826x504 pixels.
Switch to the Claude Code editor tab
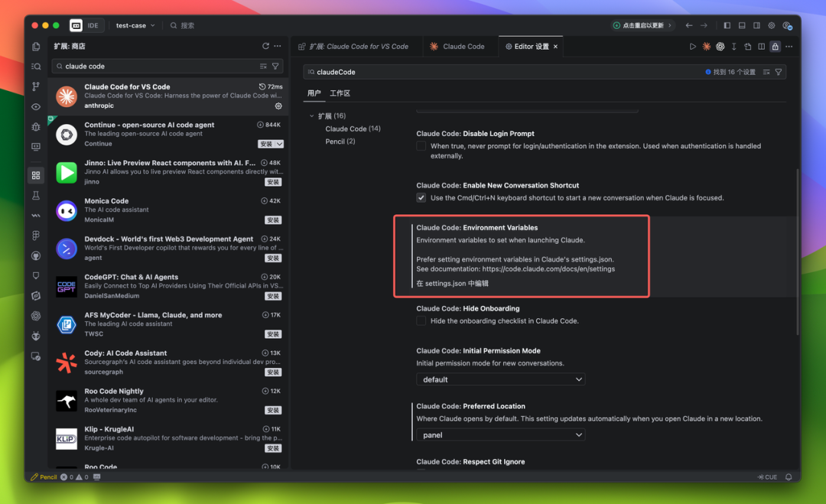coord(457,47)
